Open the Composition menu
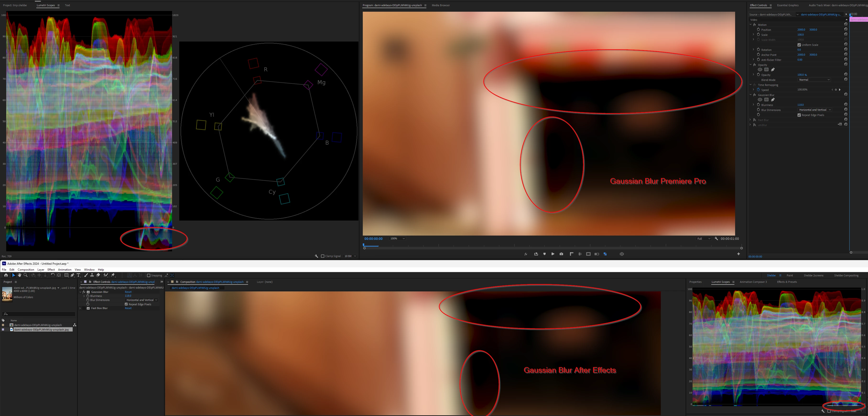Screen dimensions: 868x416 click(26, 270)
